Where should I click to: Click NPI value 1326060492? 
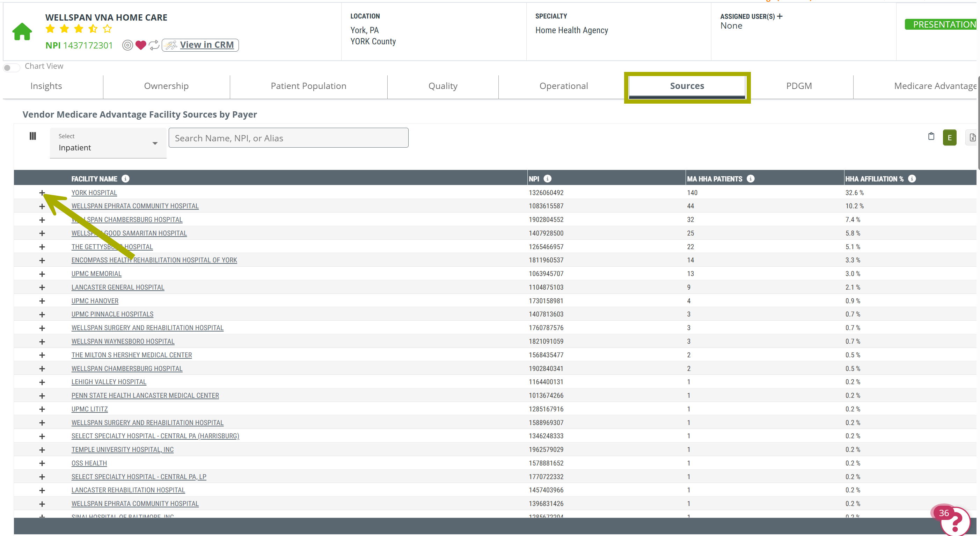click(x=546, y=193)
